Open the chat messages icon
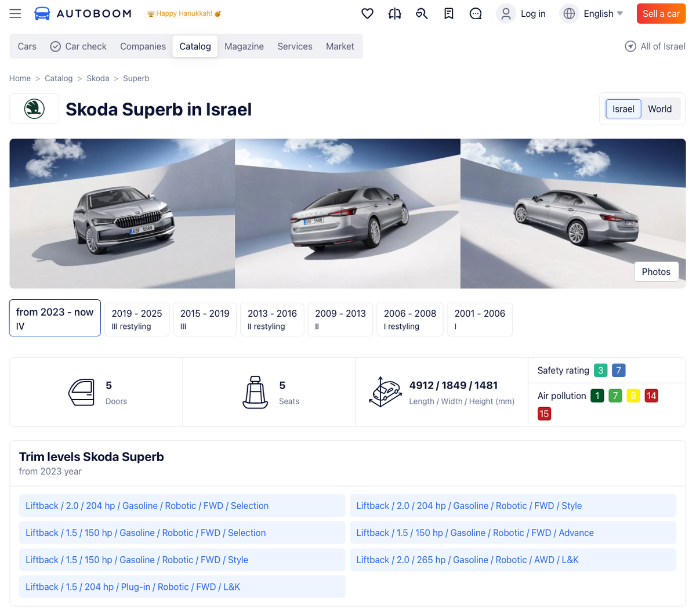The height and width of the screenshot is (616, 696). coord(476,13)
